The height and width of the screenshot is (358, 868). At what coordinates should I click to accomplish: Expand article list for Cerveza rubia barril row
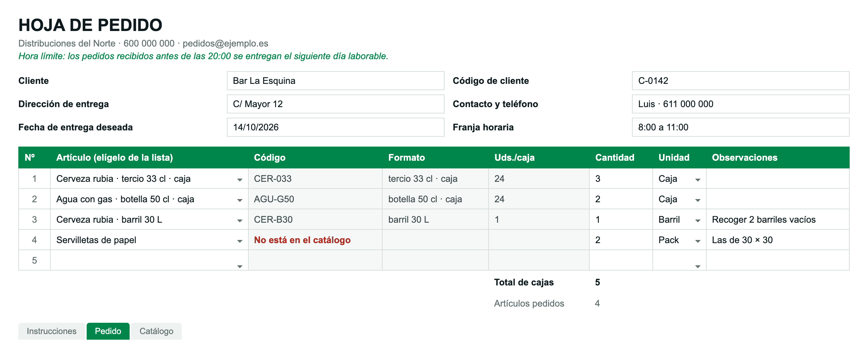[240, 221]
